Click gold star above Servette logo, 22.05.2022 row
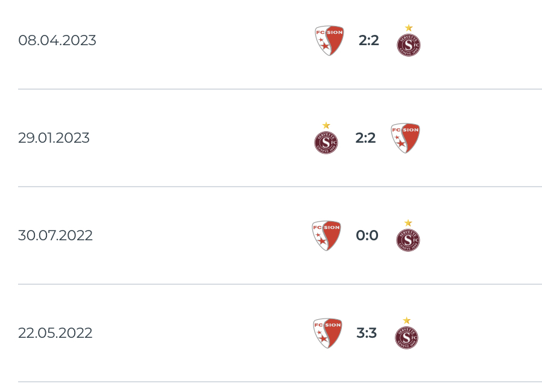Screen dimensions: 542x392 tap(406, 320)
